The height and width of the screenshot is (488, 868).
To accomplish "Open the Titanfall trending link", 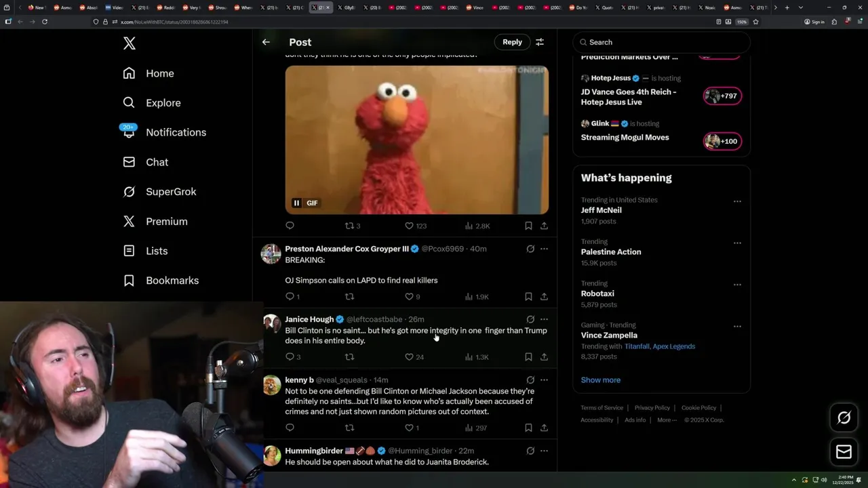I will [637, 346].
